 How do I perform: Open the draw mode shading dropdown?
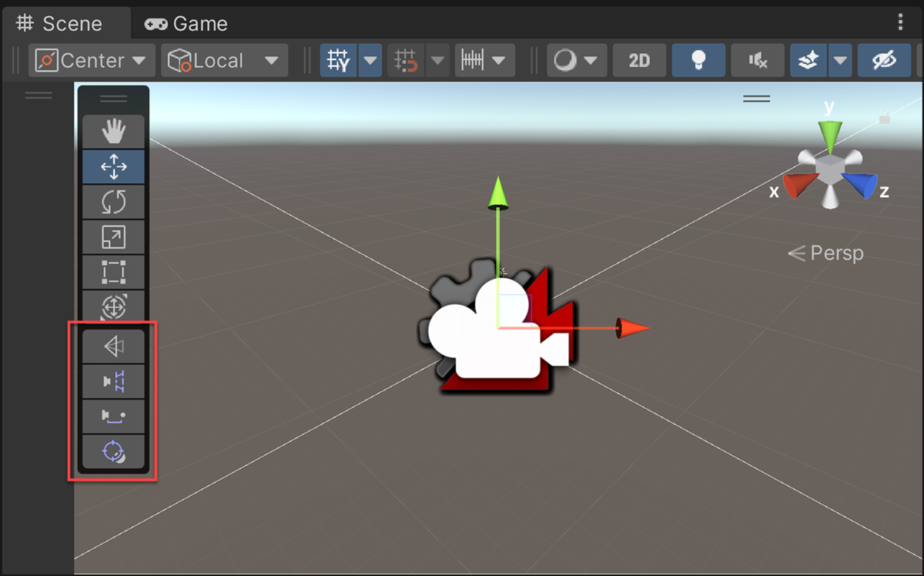(577, 60)
